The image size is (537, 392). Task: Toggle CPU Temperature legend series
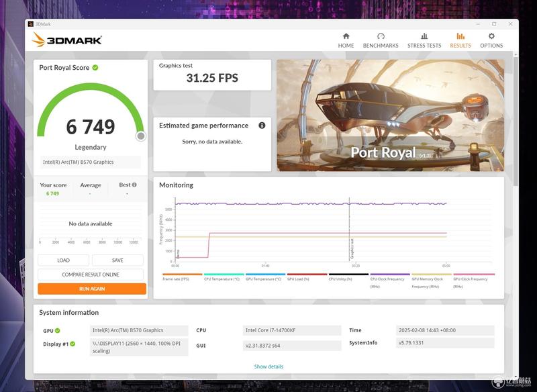(x=224, y=277)
